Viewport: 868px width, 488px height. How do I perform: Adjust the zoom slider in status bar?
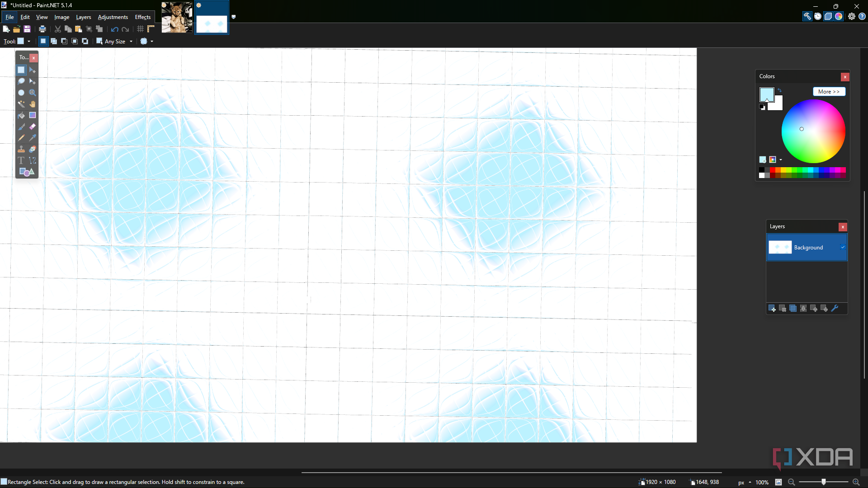[823, 482]
